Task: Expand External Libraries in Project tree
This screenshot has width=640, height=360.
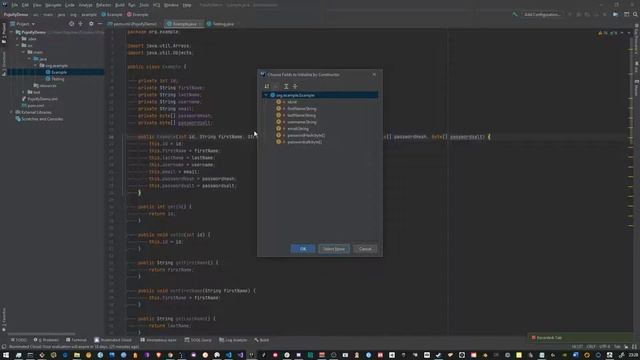Action: click(11, 112)
